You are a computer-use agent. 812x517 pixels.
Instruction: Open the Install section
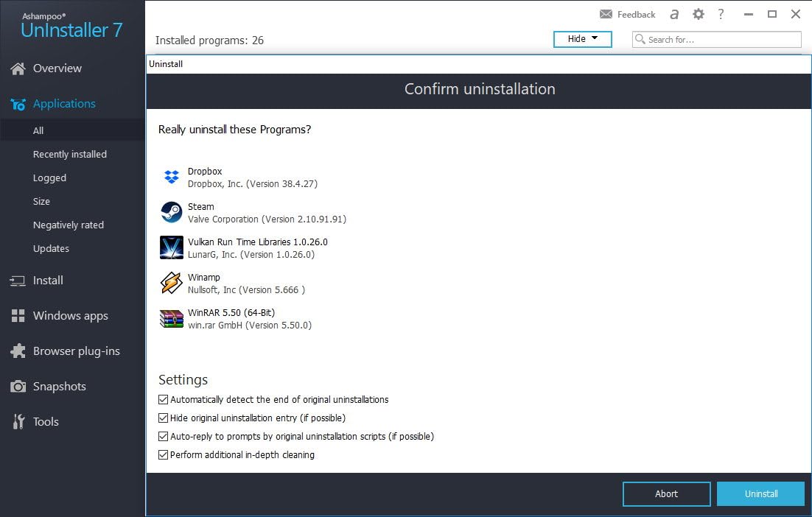[48, 281]
